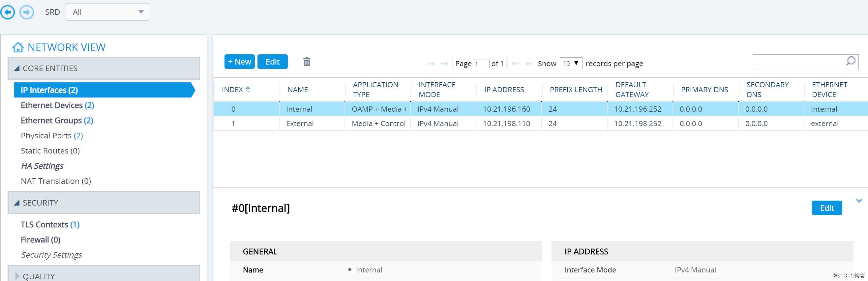868x281 pixels.
Task: Open Static Routes (0)
Action: coord(50,151)
